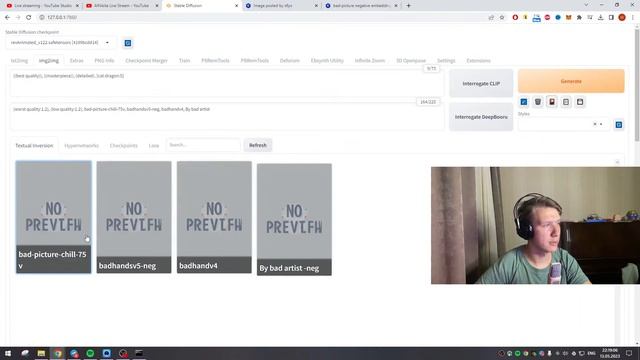This screenshot has height=360, width=640.
Task: Switch to the Image posted by browser tab
Action: click(x=282, y=6)
